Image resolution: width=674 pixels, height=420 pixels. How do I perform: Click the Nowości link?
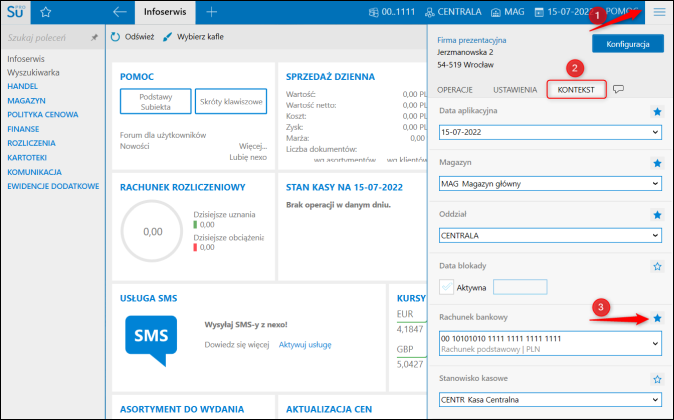point(135,146)
